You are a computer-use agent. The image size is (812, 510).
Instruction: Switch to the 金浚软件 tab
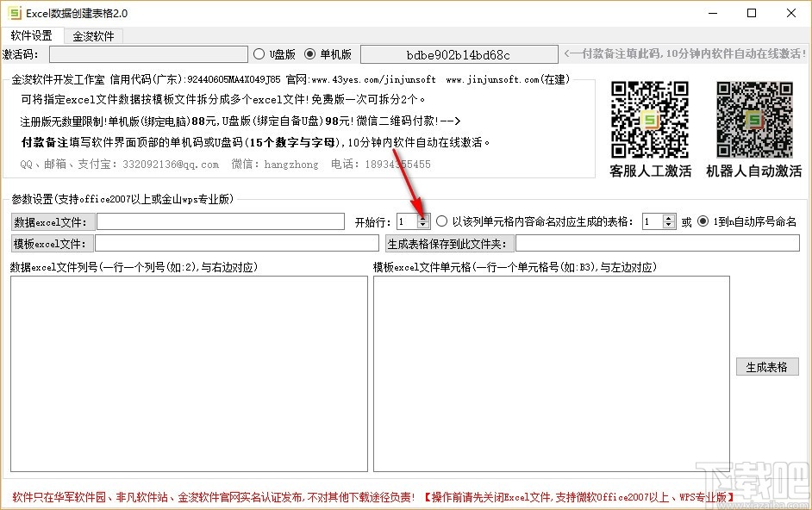pos(95,36)
